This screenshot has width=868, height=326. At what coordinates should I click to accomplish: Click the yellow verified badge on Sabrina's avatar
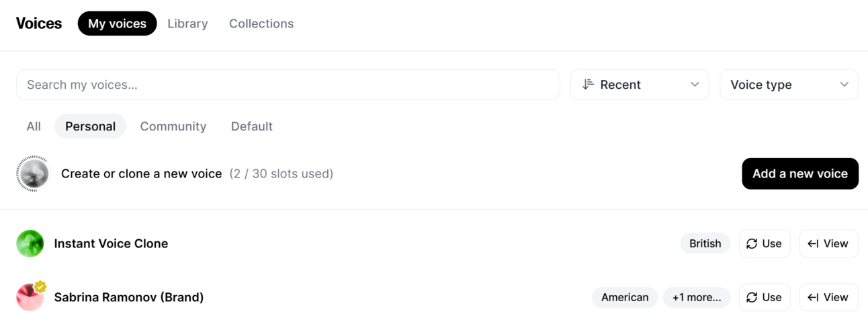pos(40,286)
